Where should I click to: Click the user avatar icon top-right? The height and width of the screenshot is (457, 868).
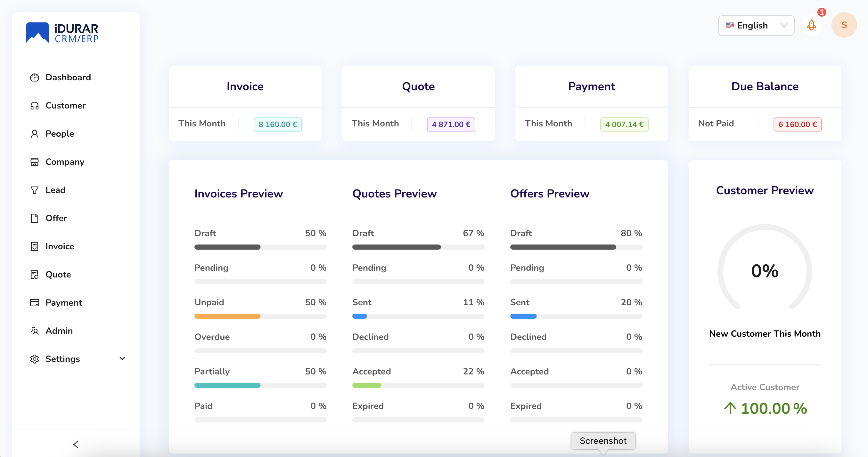(844, 25)
